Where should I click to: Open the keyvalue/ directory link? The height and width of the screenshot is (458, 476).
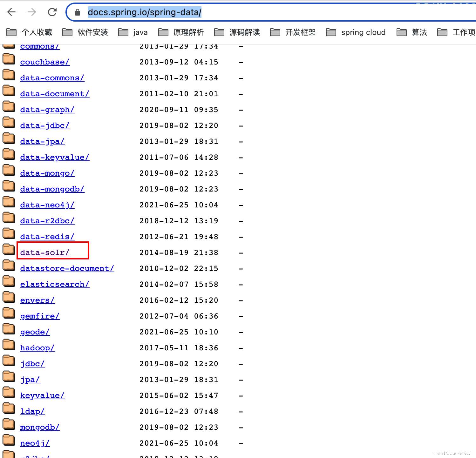(43, 395)
